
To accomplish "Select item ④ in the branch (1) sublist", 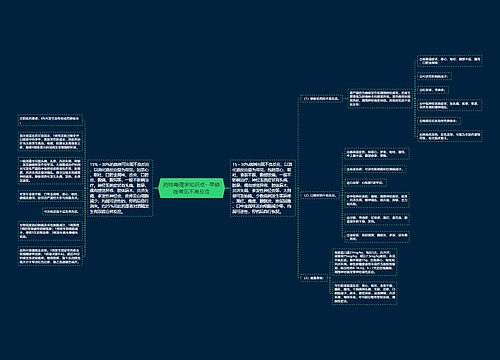I will [450, 105].
